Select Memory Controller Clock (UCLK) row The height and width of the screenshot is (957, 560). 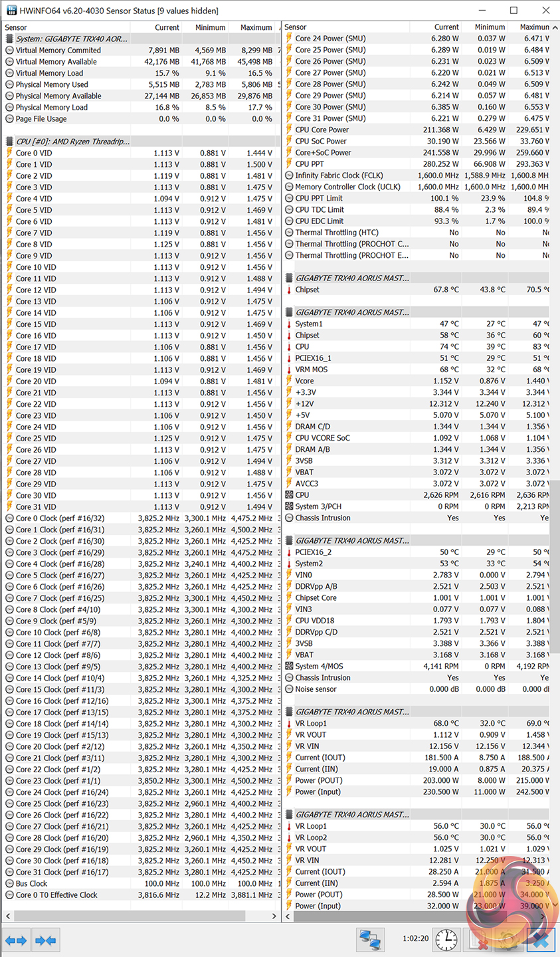point(417,187)
